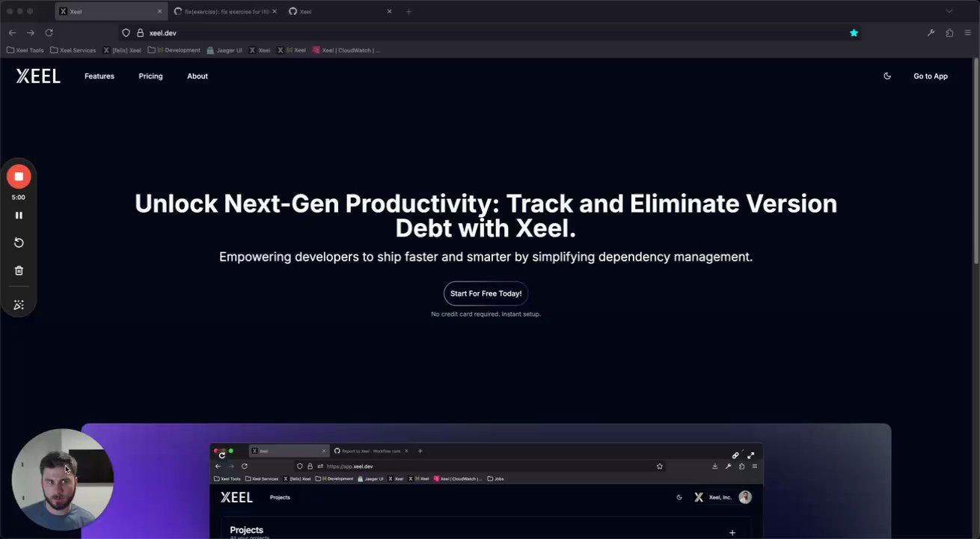Screen dimensions: 980x539
Task: Click the Empowering developers subtitle text
Action: (x=486, y=257)
